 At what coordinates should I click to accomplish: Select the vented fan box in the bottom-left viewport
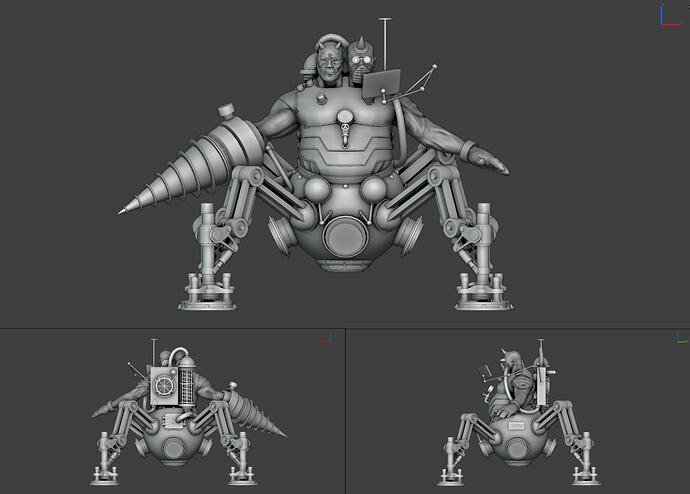click(166, 384)
